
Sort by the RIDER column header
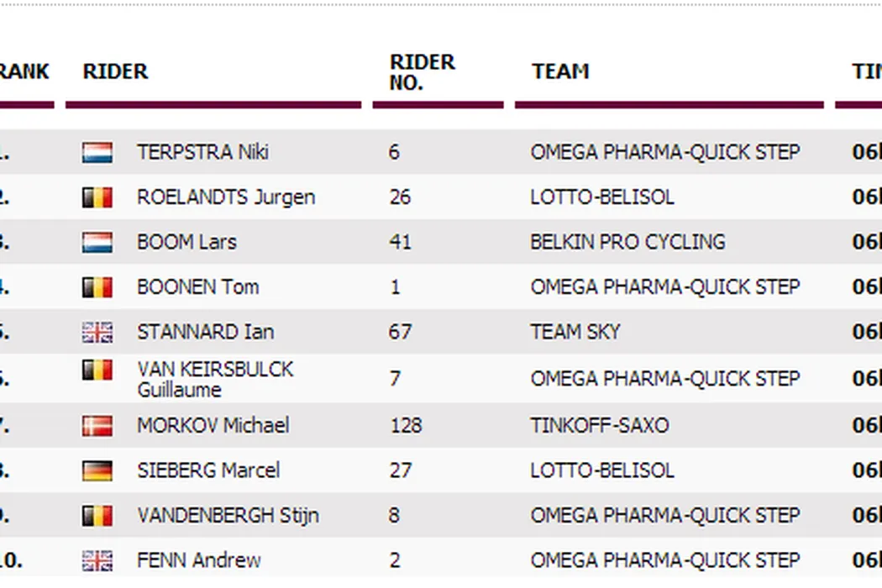116,72
